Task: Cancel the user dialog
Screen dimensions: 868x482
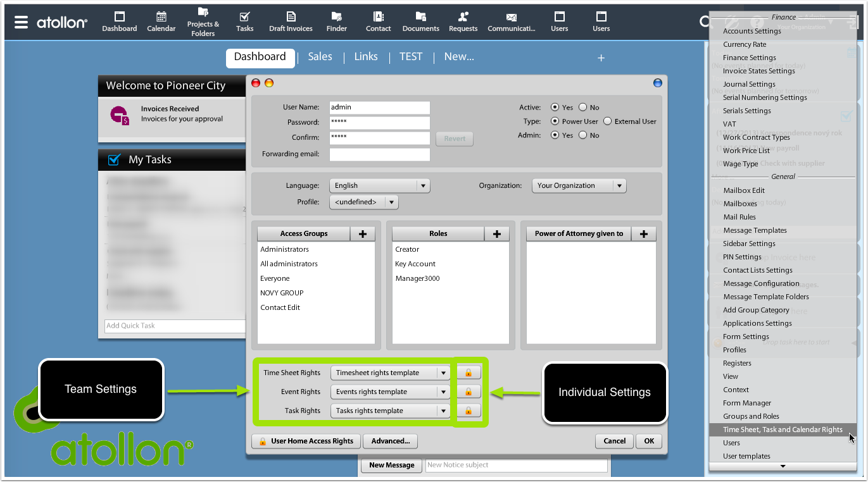Action: tap(615, 441)
